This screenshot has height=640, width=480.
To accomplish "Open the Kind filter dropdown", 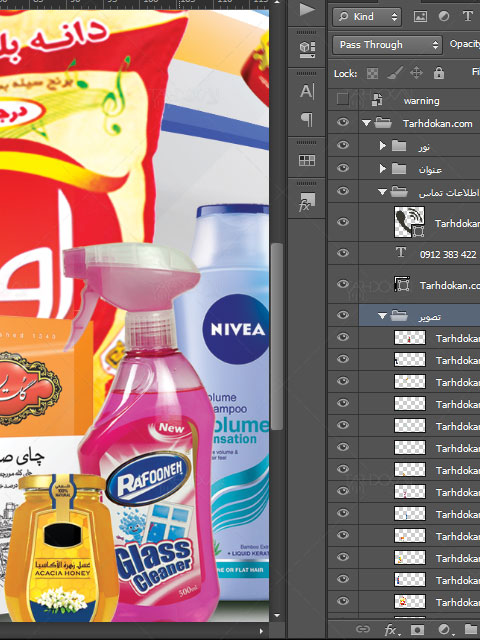I will 367,17.
